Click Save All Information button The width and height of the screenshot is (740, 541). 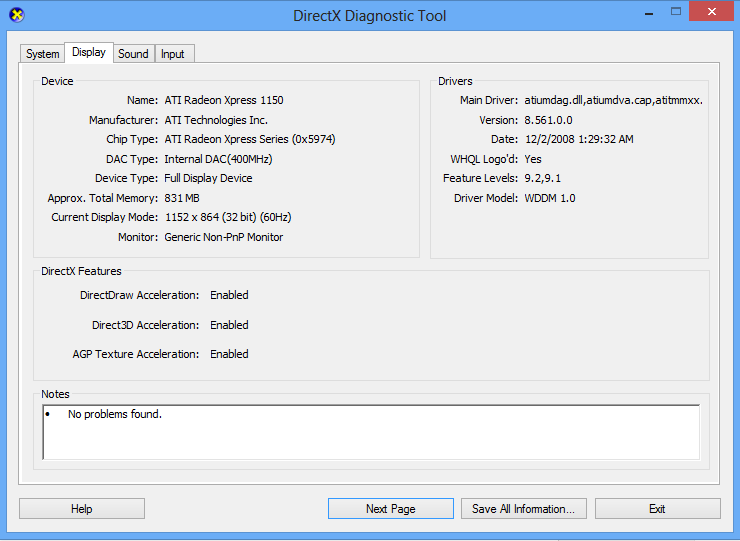pos(524,508)
